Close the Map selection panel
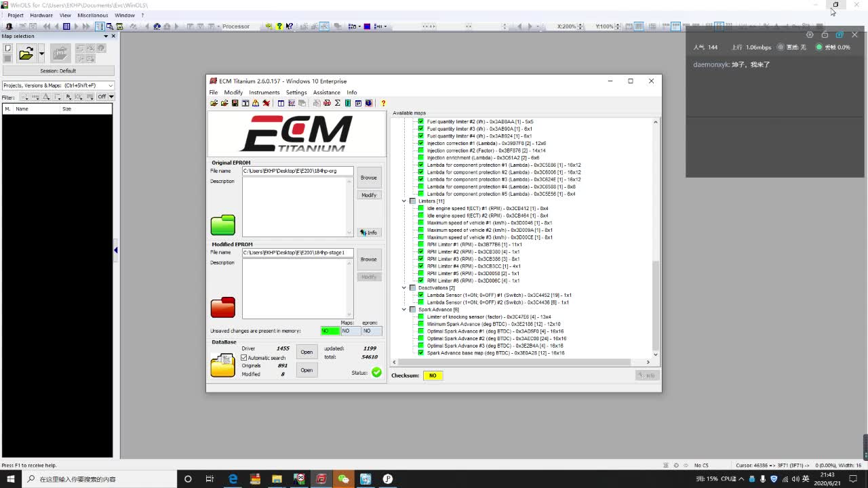The height and width of the screenshot is (488, 868). tap(113, 36)
